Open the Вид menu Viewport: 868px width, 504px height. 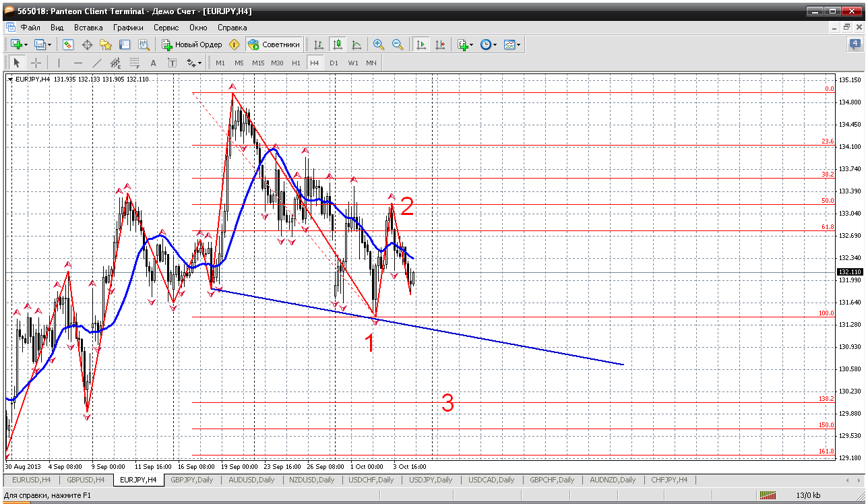click(57, 28)
